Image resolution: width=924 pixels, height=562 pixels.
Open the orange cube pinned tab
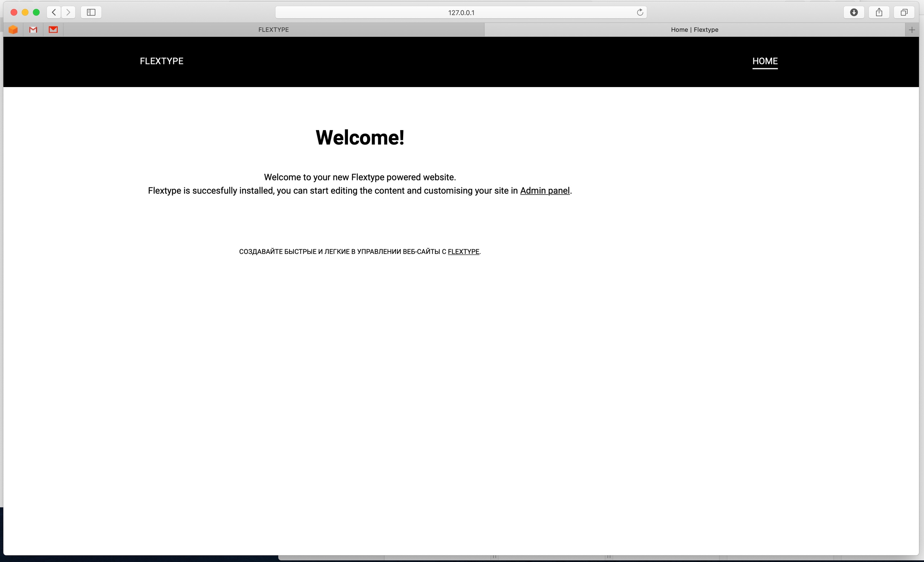tap(13, 30)
